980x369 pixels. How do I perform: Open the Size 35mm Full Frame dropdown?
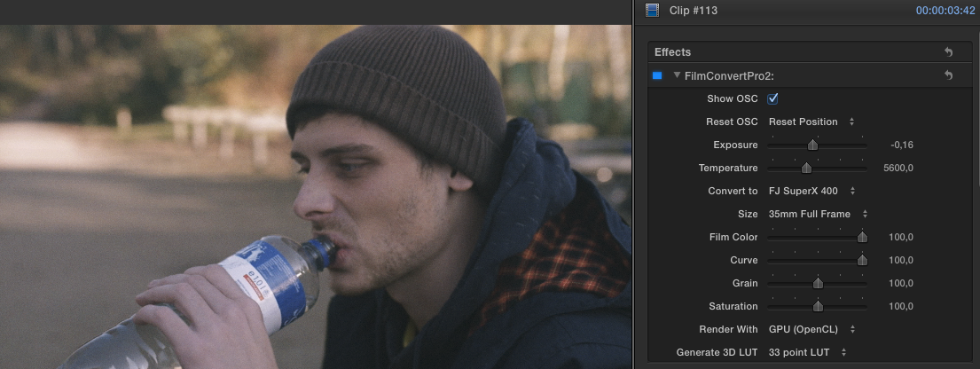tap(818, 214)
